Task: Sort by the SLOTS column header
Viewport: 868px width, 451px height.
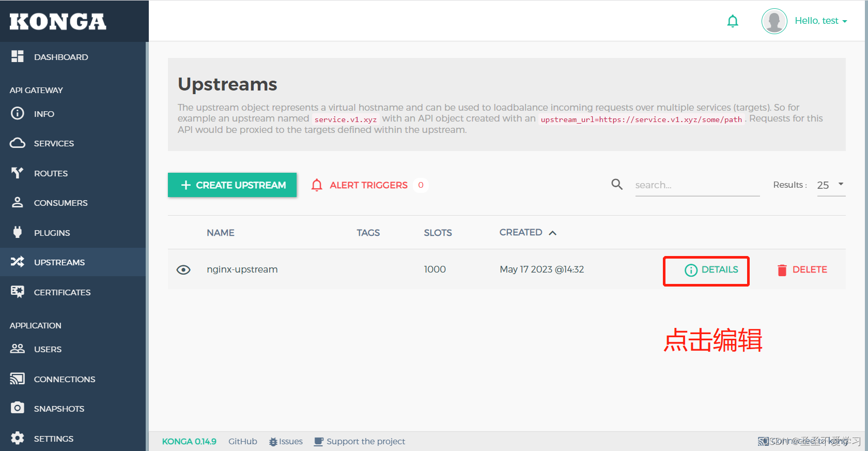Action: point(438,233)
